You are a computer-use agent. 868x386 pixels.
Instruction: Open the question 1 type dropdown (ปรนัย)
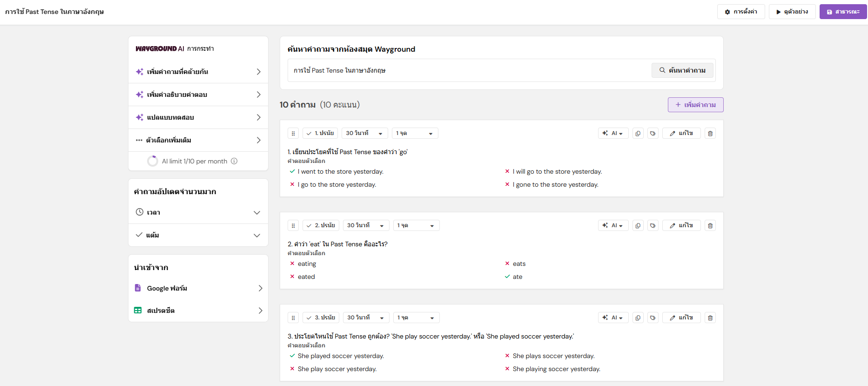pyautogui.click(x=320, y=134)
